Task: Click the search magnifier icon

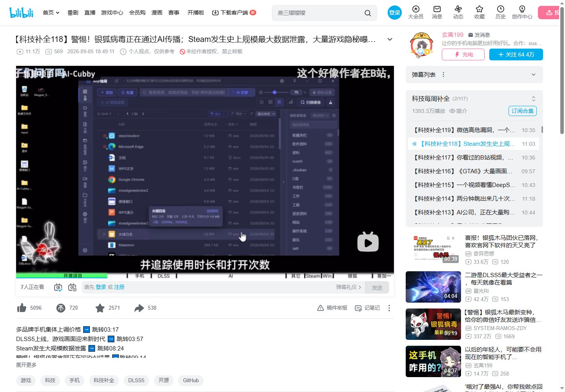Action: point(368,13)
